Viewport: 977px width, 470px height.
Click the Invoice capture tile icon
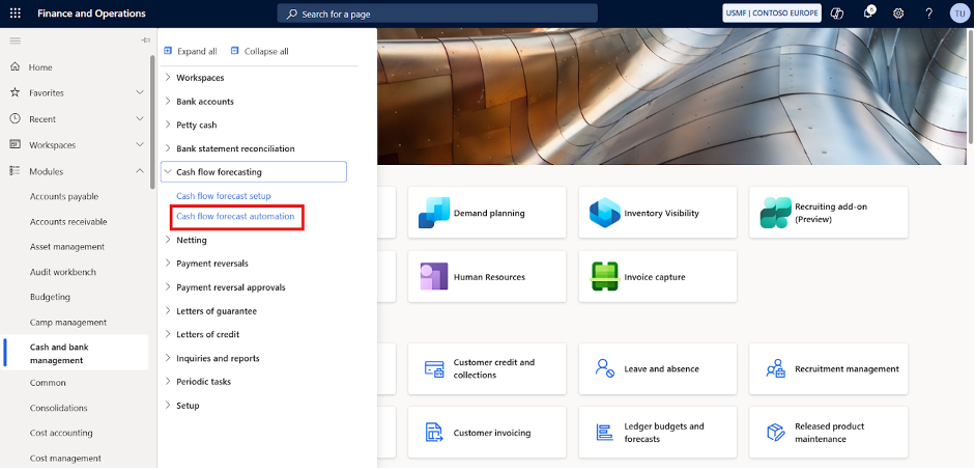(604, 277)
